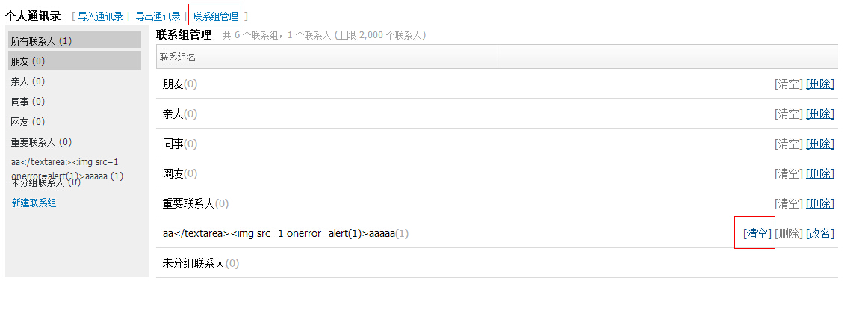Open 导入通讯录 link
Image resolution: width=868 pixels, height=314 pixels.
tap(100, 16)
